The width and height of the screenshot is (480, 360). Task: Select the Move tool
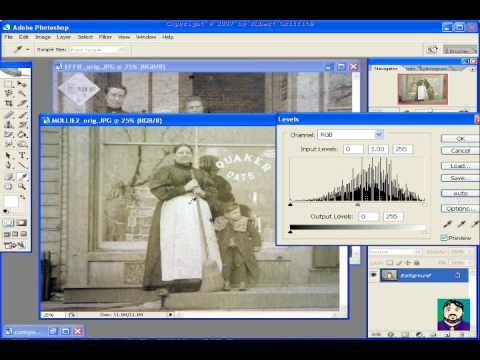point(22,84)
